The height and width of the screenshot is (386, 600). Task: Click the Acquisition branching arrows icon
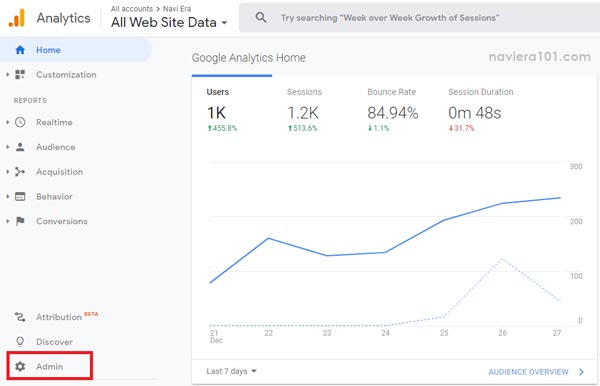(20, 172)
